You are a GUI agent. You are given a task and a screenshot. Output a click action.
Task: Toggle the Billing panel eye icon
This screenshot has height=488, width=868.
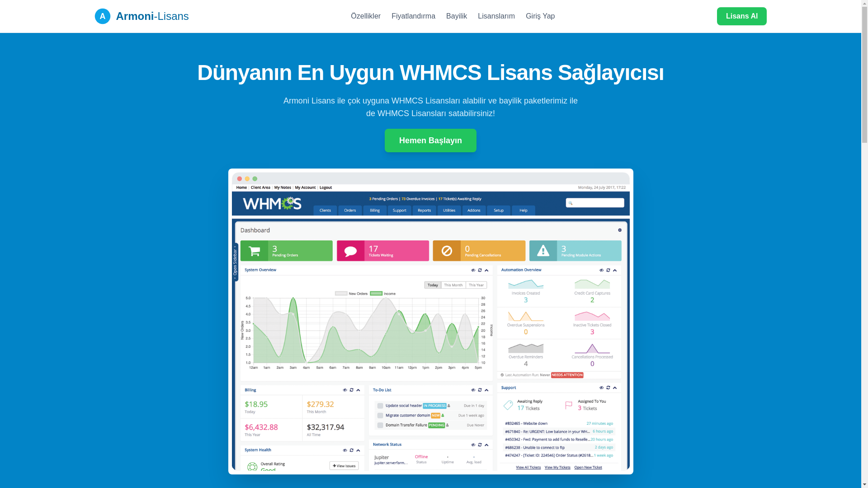[345, 390]
